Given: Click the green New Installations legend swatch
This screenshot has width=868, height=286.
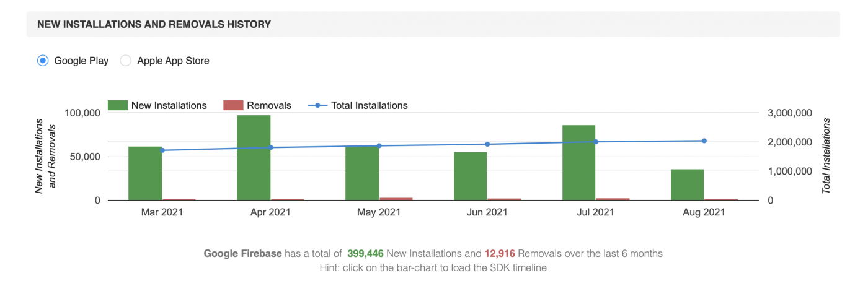Looking at the screenshot, I should pos(118,105).
